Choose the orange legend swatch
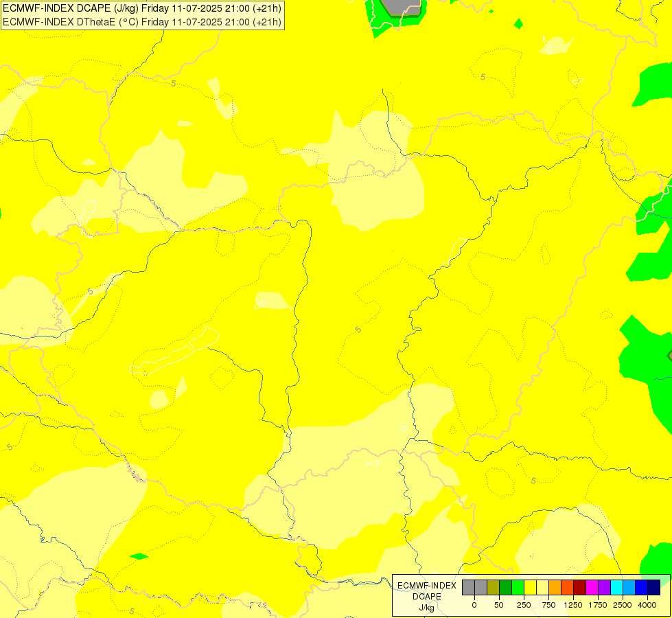Viewport: 672px width, 618px height. [x=555, y=587]
